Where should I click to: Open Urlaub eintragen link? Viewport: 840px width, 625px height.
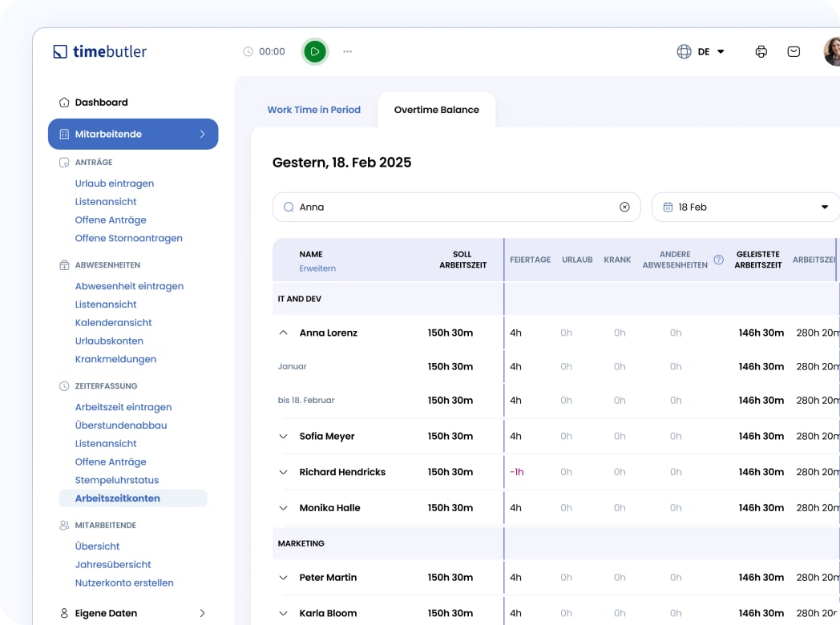click(115, 183)
